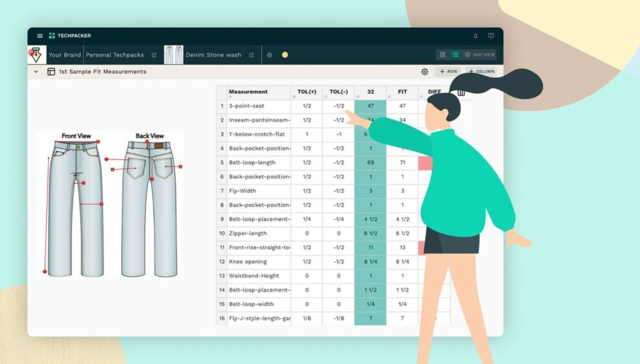
Task: Open the chat messages icon
Action: coord(491,35)
